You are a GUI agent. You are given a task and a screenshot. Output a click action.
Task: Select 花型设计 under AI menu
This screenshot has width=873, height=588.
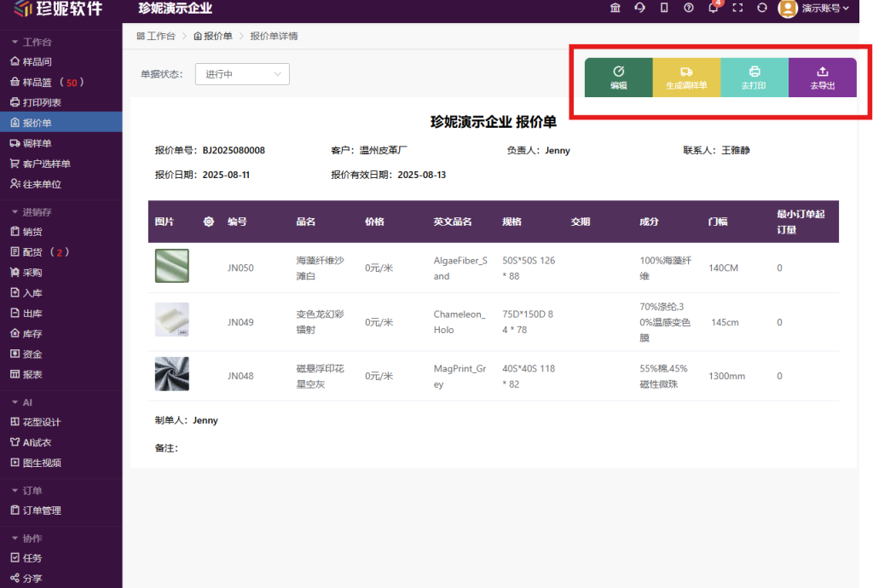[41, 422]
